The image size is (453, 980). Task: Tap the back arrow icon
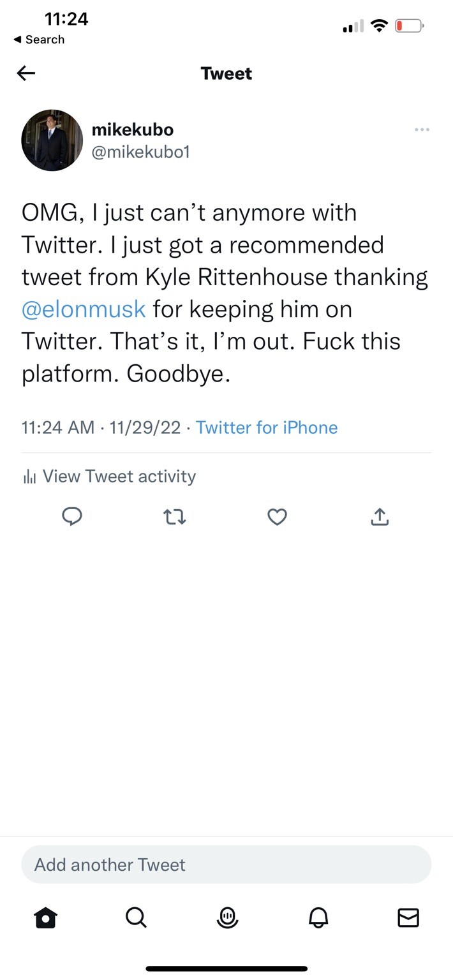pos(26,73)
